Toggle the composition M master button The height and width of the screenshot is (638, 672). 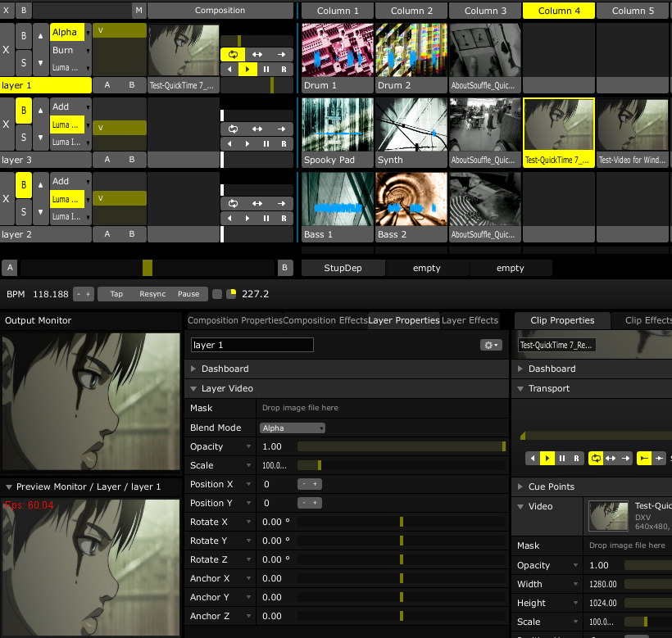pyautogui.click(x=138, y=11)
